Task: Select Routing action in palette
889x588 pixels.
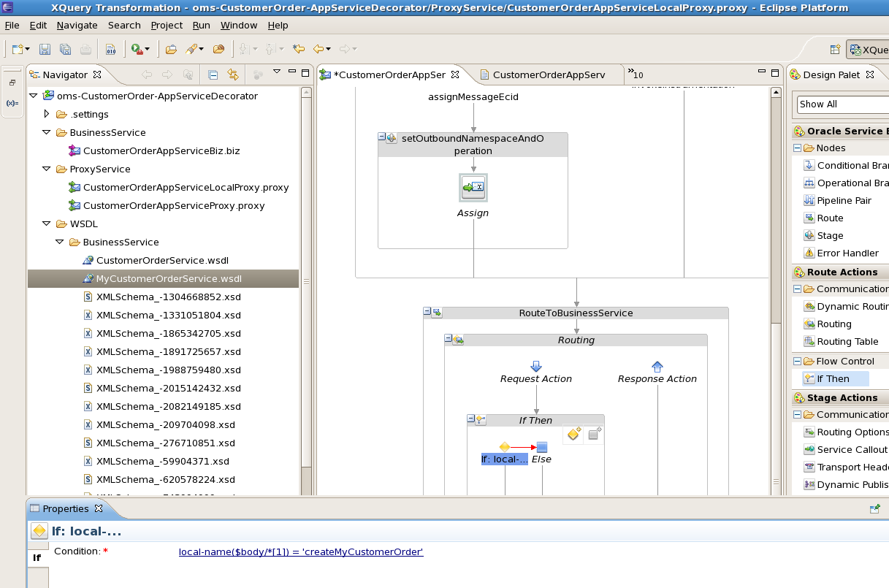Action: click(828, 324)
